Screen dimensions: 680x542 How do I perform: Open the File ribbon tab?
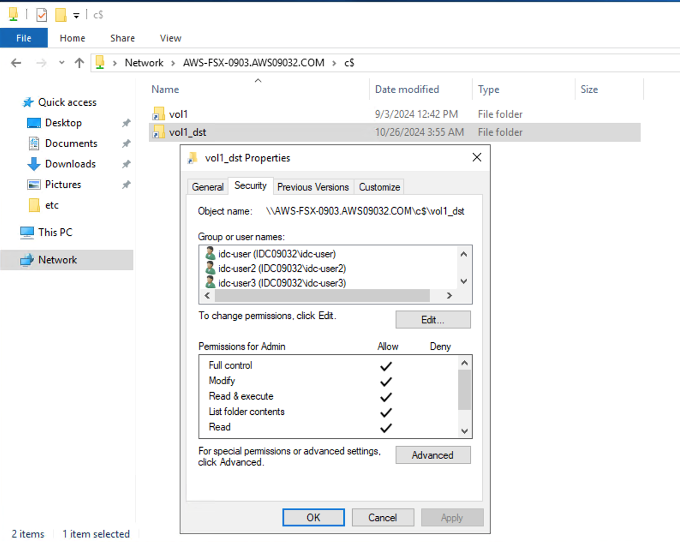(24, 38)
